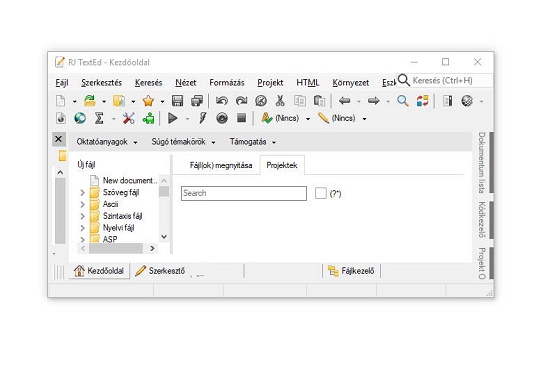
Task: Click the Search input field
Action: click(x=244, y=193)
